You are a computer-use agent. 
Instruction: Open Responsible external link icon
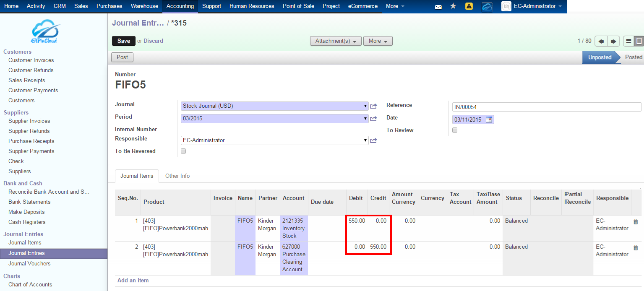(373, 140)
